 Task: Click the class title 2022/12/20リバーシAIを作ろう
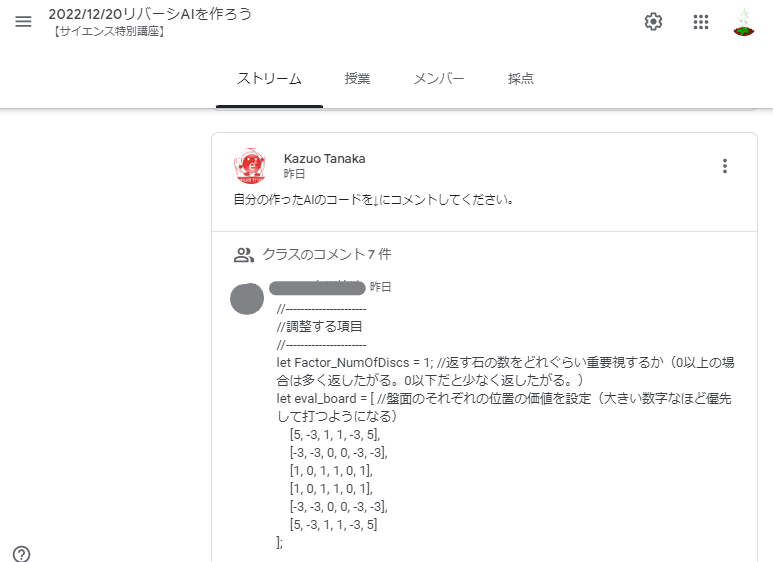[150, 14]
